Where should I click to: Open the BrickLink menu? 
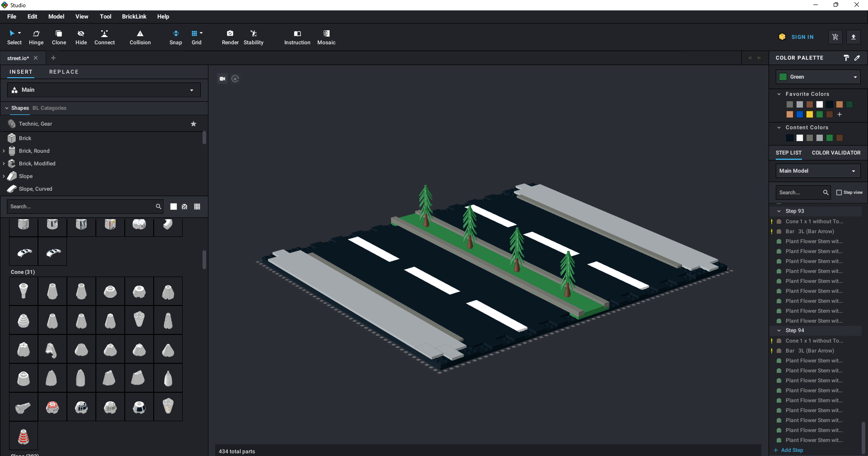(x=134, y=16)
